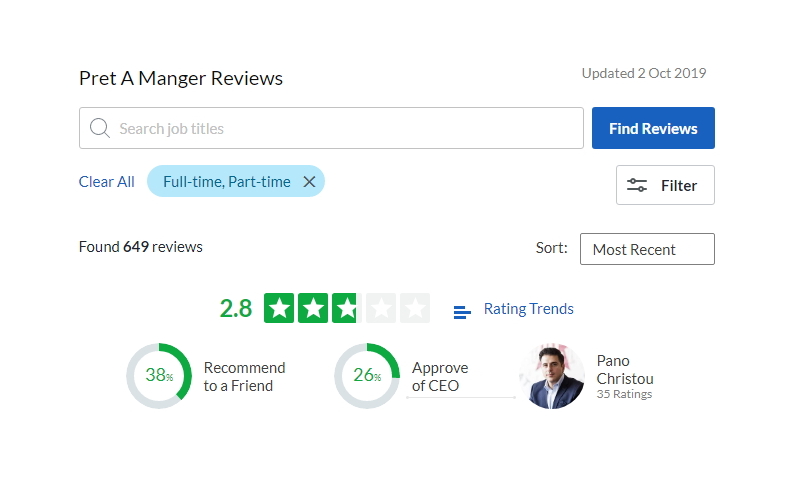The width and height of the screenshot is (800, 480).
Task: Click the fourth empty rating star
Action: [381, 308]
